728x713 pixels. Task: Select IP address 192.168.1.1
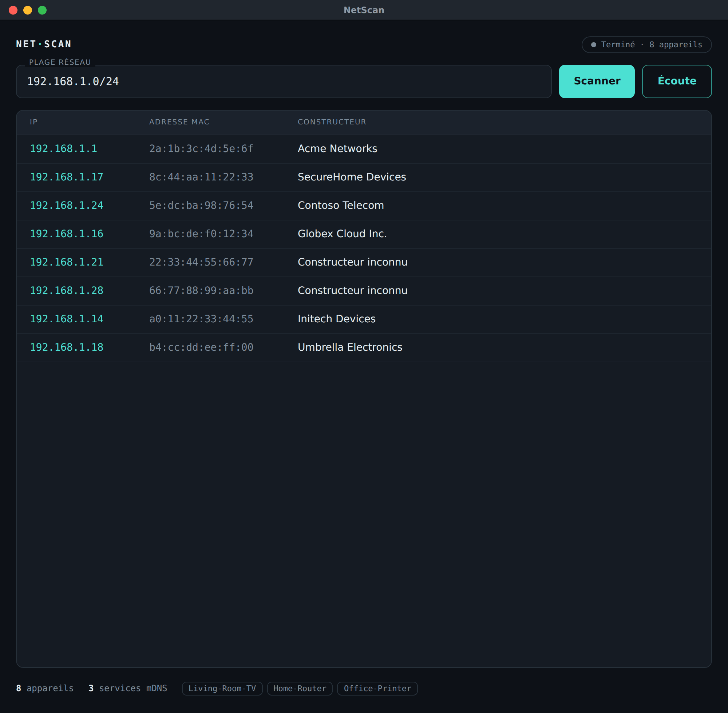click(63, 149)
